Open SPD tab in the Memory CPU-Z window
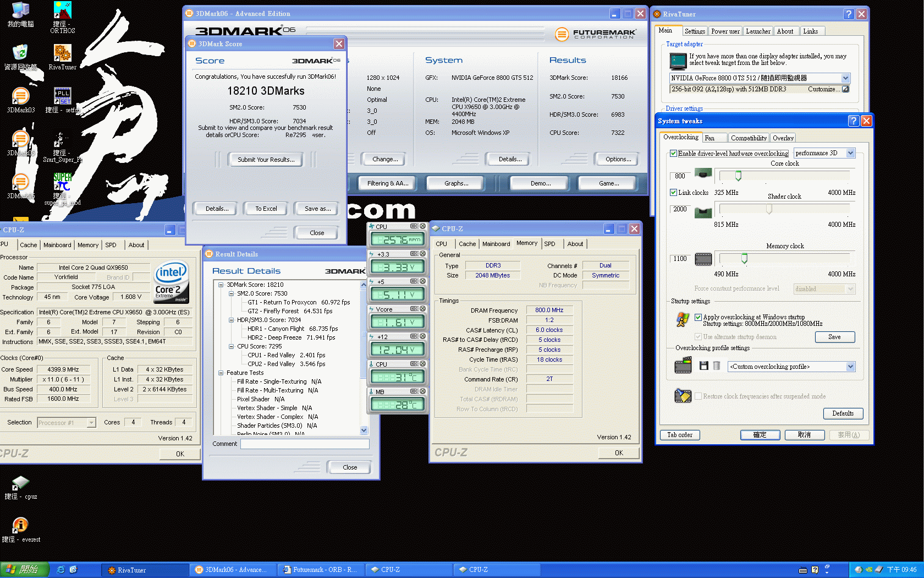The width and height of the screenshot is (924, 578). click(549, 244)
